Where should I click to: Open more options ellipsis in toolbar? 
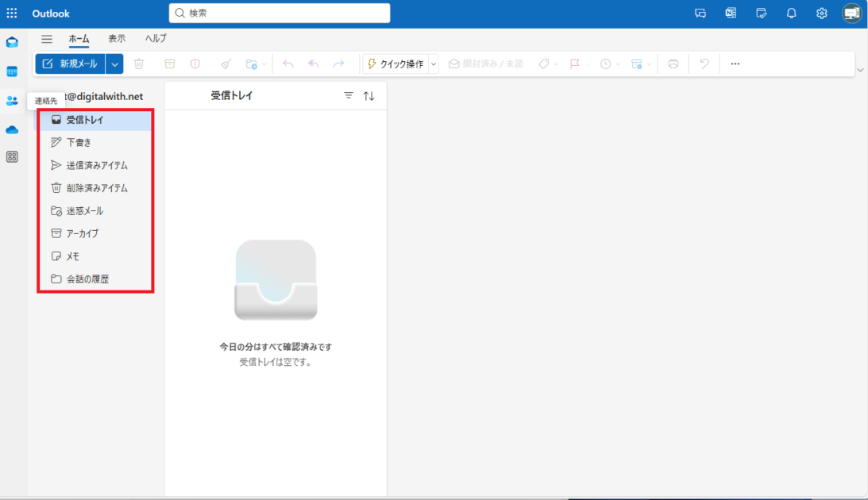point(735,64)
